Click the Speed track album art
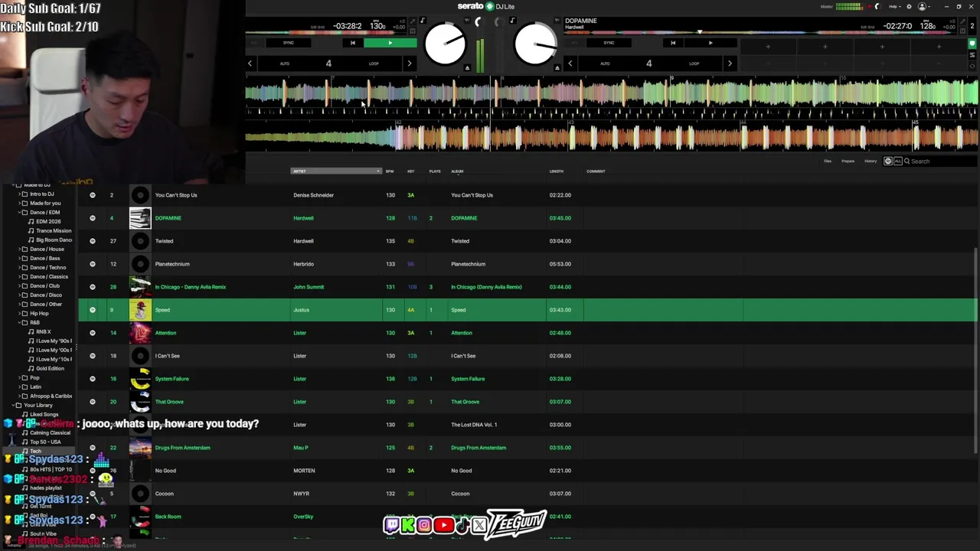Screen dimensions: 980x551 (x=140, y=310)
